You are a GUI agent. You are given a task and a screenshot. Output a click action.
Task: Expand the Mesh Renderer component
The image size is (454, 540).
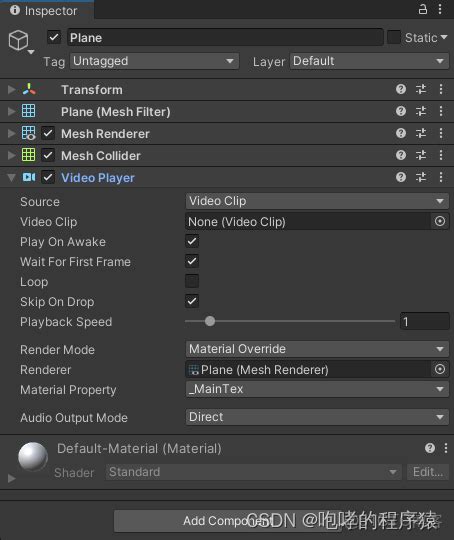(x=11, y=133)
